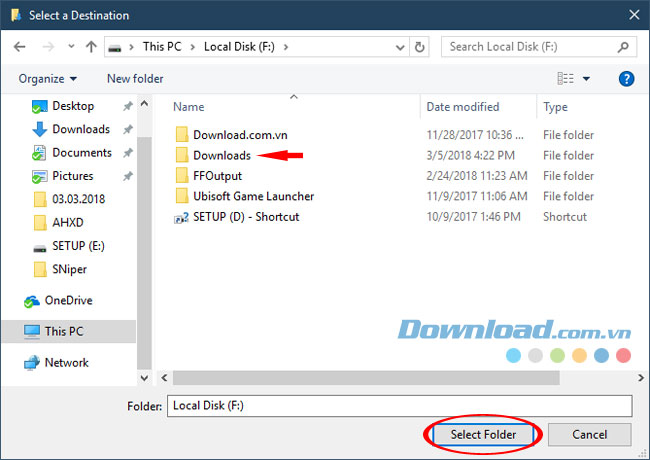The width and height of the screenshot is (650, 460).
Task: Click the pin icon beside Pictures
Action: pyautogui.click(x=127, y=176)
